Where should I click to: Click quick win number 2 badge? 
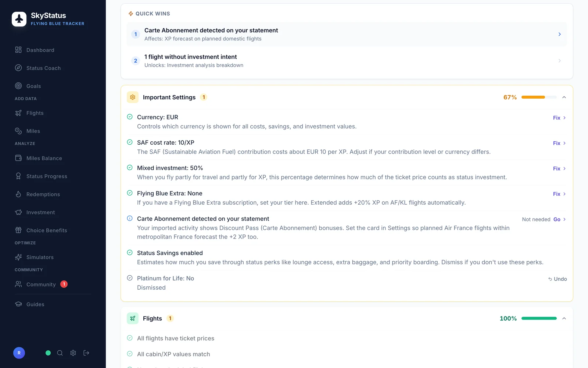136,61
